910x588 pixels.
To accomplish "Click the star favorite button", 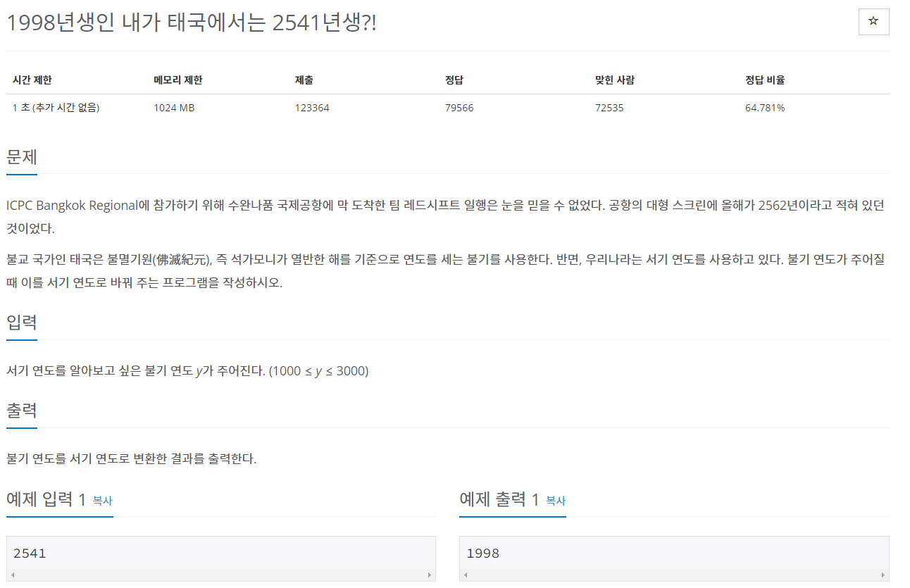I will point(873,22).
